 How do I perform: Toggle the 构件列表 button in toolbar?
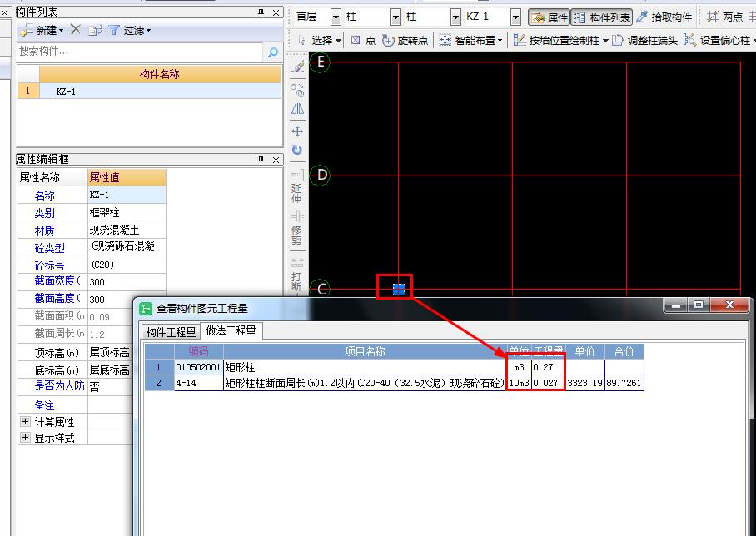pyautogui.click(x=602, y=17)
